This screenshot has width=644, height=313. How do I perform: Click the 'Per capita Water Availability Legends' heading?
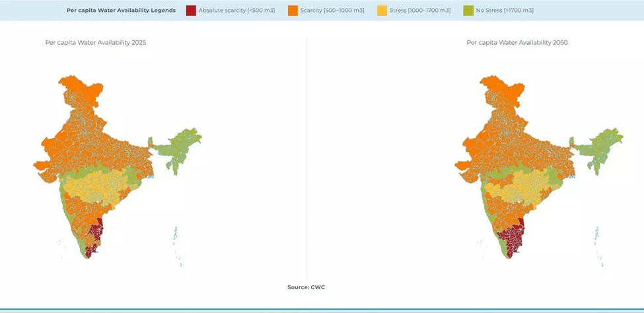click(x=122, y=11)
